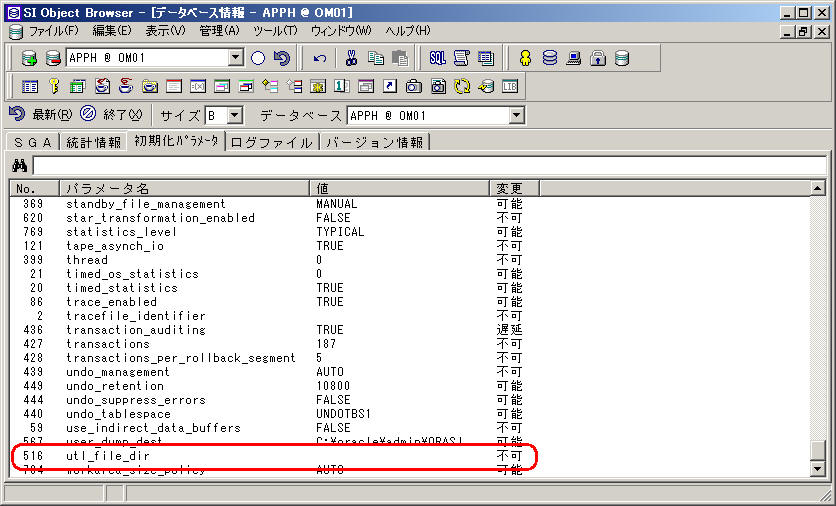The height and width of the screenshot is (506, 836).
Task: Click the yellow key icon in toolbar
Action: [x=54, y=86]
